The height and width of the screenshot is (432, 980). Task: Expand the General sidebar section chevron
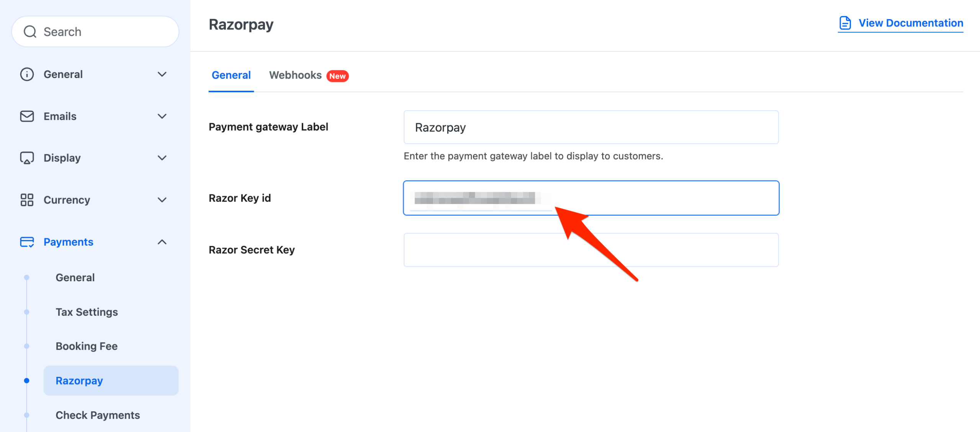(162, 74)
